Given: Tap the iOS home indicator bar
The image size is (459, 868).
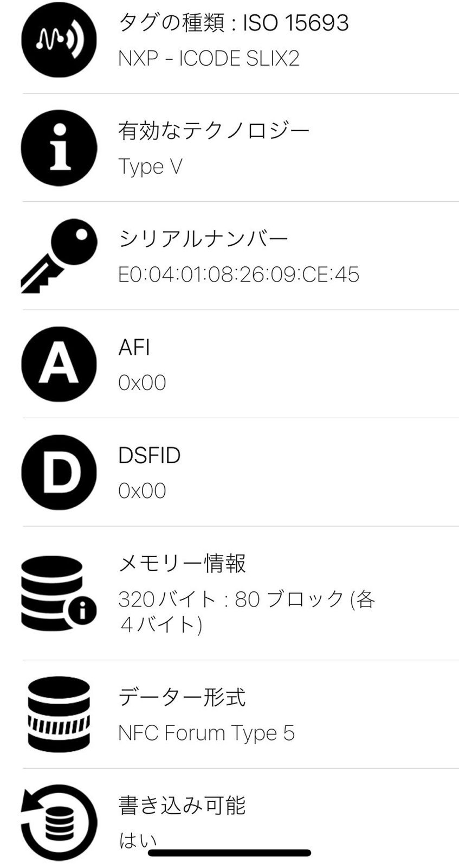Looking at the screenshot, I should 229,853.
